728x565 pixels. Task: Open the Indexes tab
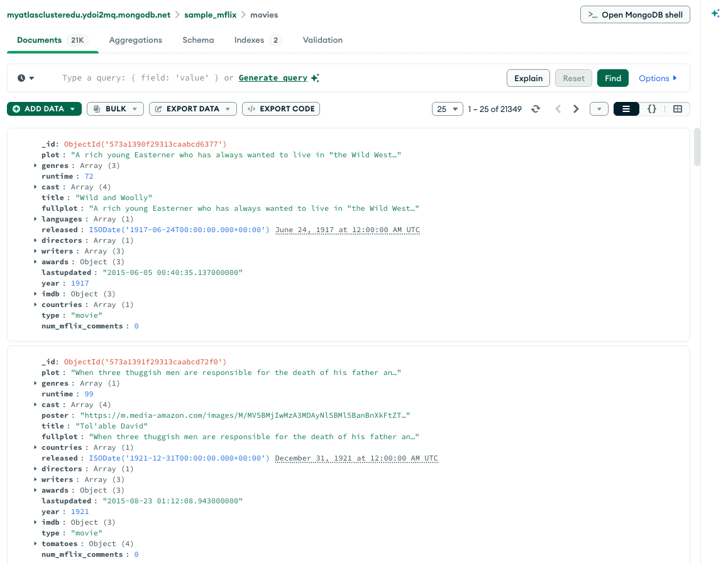pyautogui.click(x=258, y=40)
